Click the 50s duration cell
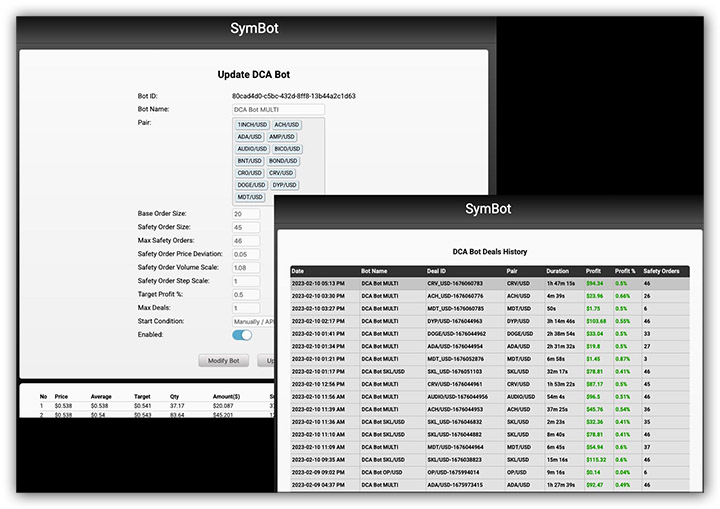Screen dimensions: 720x509 [551, 309]
